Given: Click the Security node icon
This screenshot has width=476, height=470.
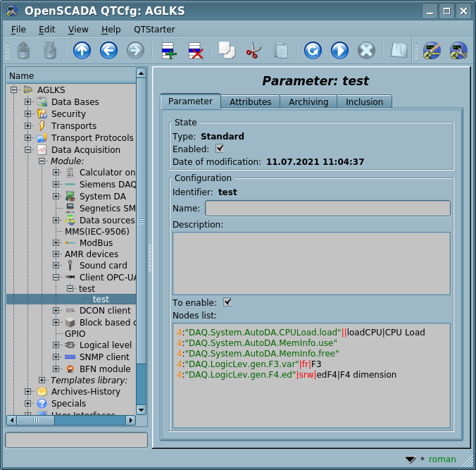Looking at the screenshot, I should [42, 113].
